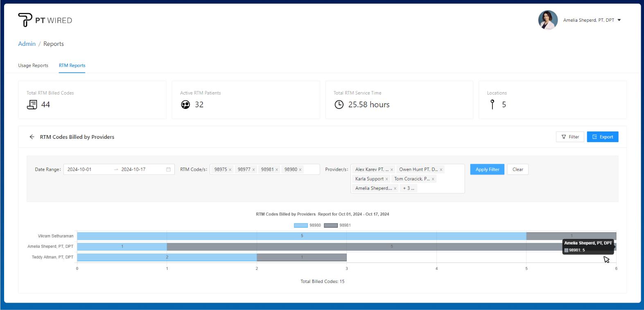
Task: Open the RTM Code/s selection box
Action: (x=311, y=170)
